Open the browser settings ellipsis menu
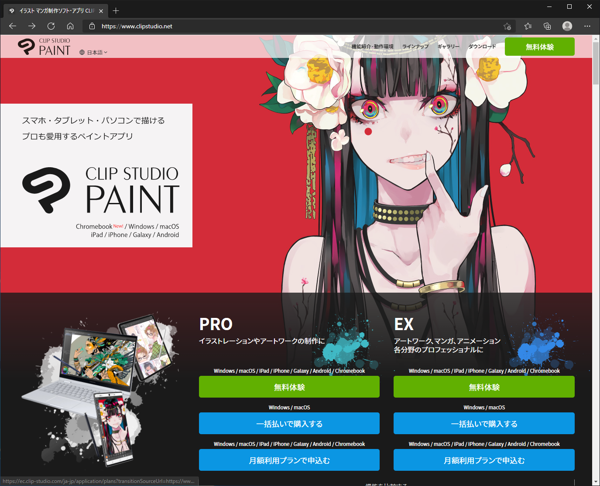This screenshot has height=486, width=600. click(x=587, y=26)
